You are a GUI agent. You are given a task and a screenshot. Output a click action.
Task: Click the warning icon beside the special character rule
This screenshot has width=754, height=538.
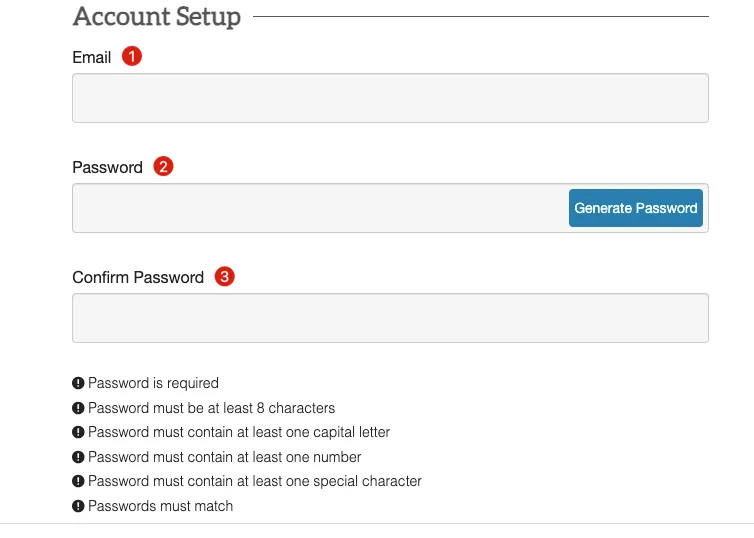[x=78, y=481]
